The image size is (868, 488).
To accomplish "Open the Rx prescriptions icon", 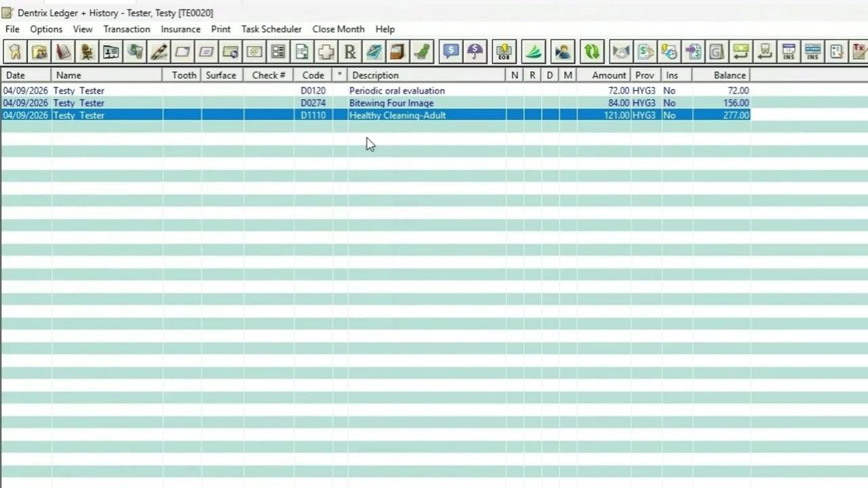I will pyautogui.click(x=350, y=52).
